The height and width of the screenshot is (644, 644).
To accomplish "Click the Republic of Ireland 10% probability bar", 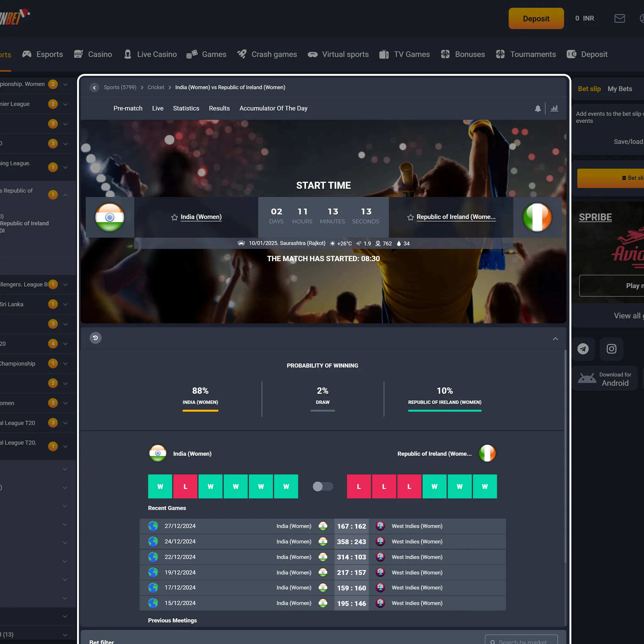I will (445, 411).
